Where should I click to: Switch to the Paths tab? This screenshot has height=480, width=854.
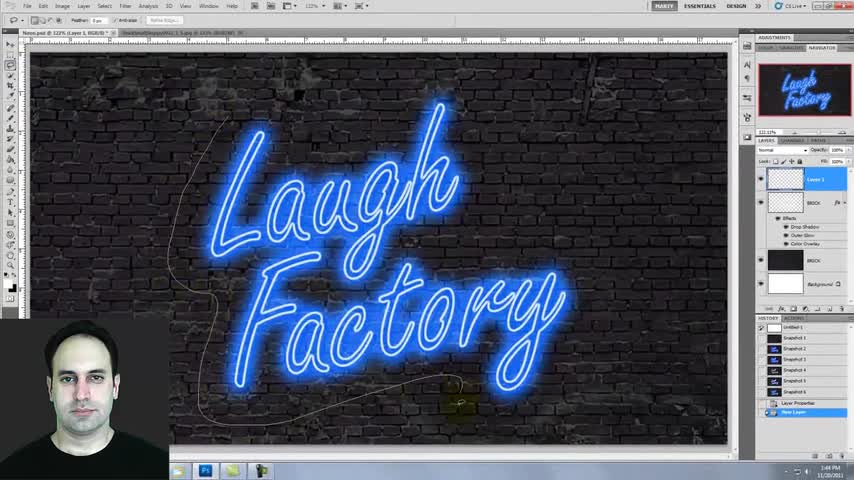click(818, 141)
